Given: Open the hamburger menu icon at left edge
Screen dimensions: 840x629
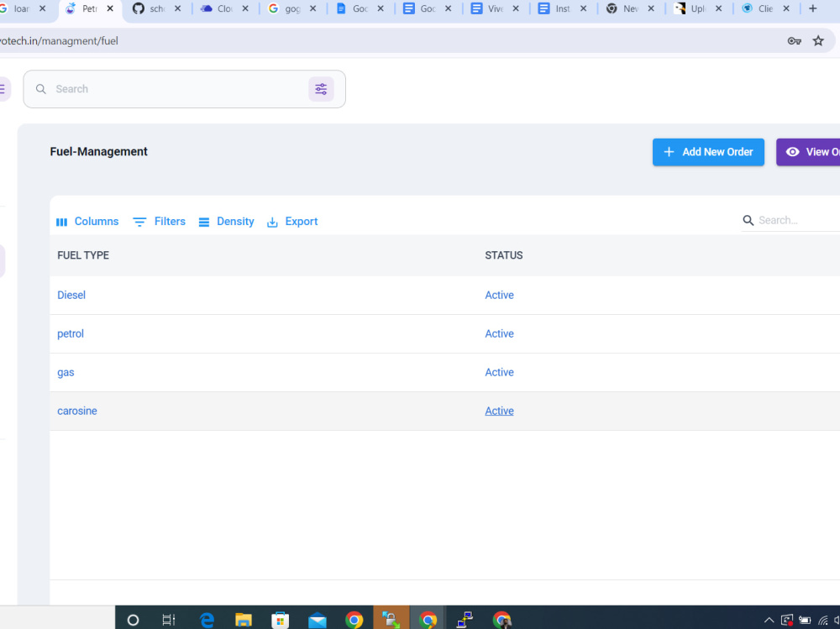Looking at the screenshot, I should point(3,89).
